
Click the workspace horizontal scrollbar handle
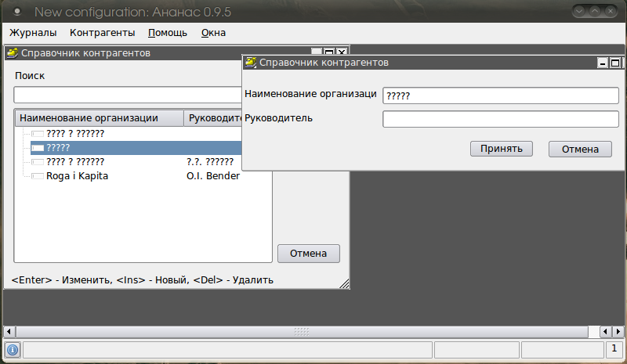(x=302, y=331)
